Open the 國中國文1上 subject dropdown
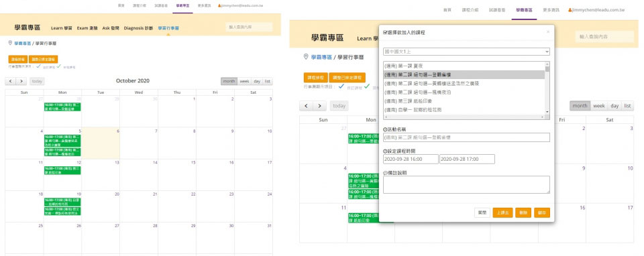644x256 pixels. tap(466, 52)
